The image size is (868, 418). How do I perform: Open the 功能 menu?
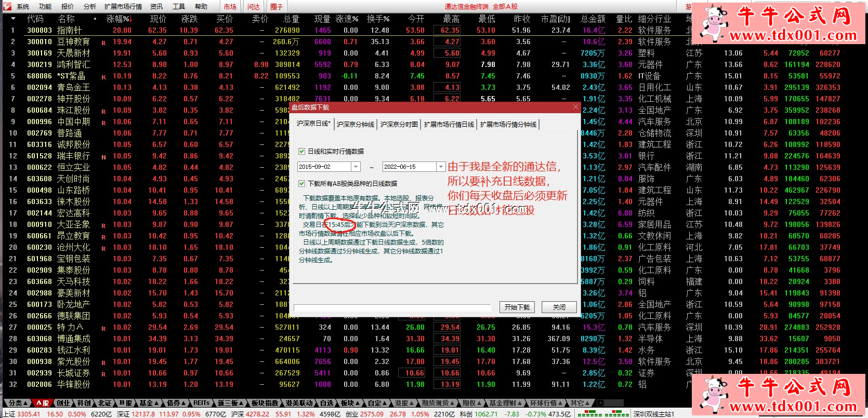[45, 7]
